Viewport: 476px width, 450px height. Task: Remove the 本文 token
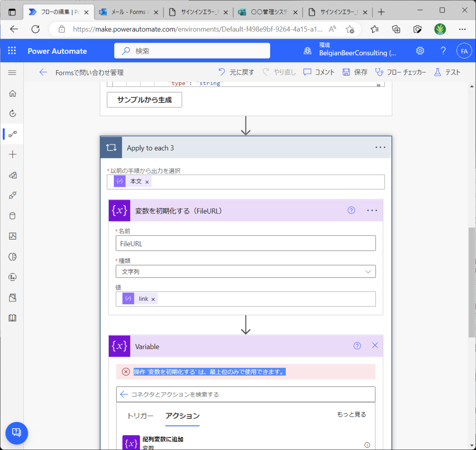(x=147, y=182)
